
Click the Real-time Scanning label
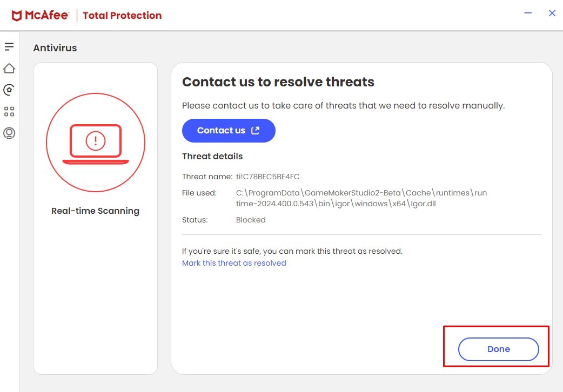(x=95, y=211)
